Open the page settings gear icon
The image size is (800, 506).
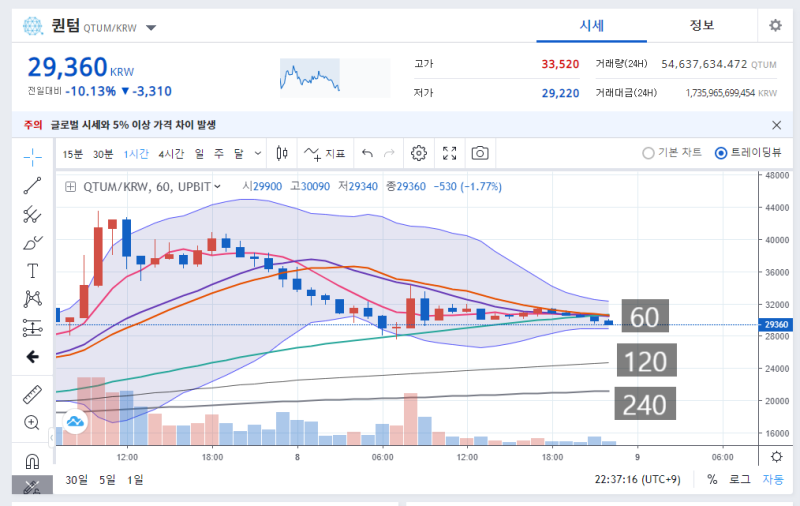click(776, 25)
